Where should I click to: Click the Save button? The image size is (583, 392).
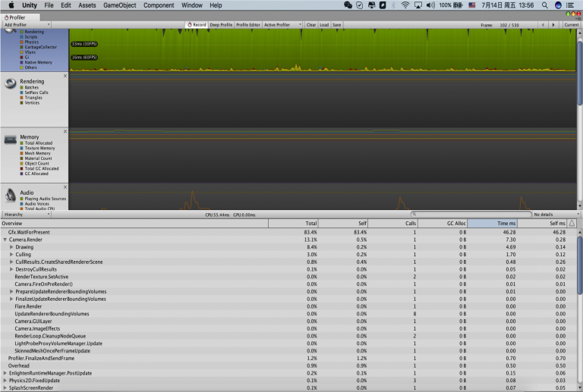[x=337, y=25]
